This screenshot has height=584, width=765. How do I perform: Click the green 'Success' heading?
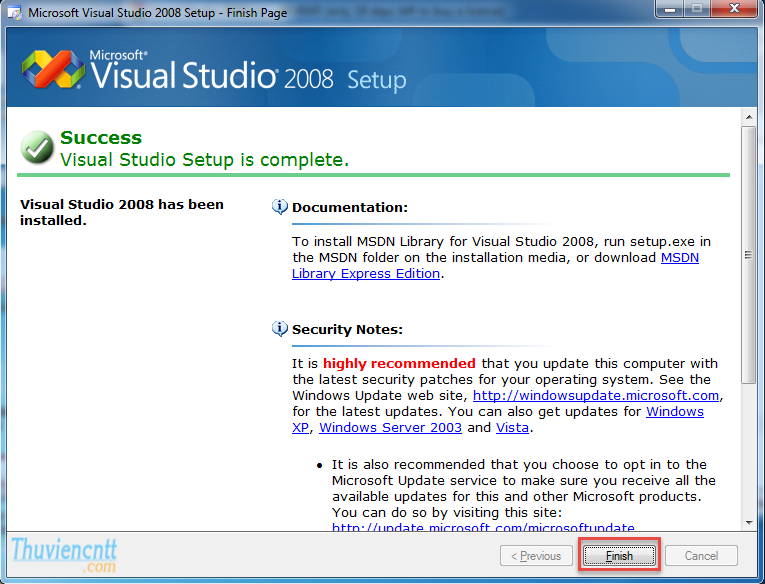coord(101,138)
